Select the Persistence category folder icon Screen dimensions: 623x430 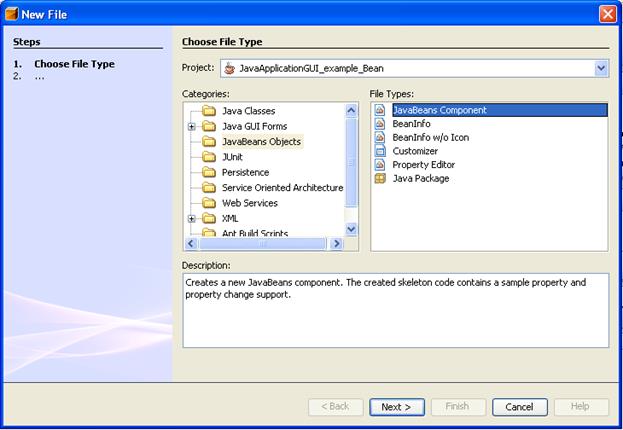209,172
